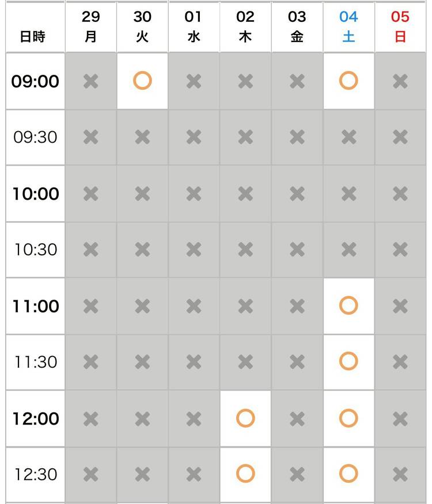432x504 pixels.
Task: Select Saturday 04 at 12:30 circle
Action: point(348,474)
